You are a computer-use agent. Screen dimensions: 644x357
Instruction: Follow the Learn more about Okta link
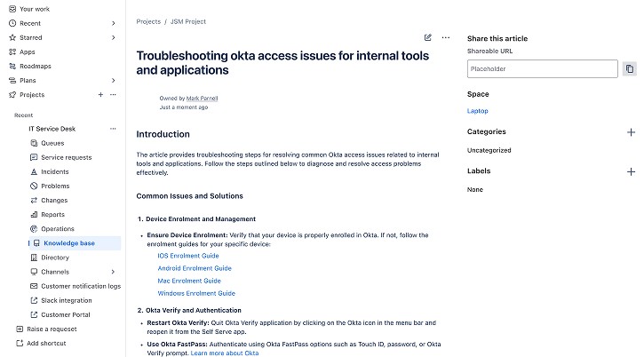click(225, 353)
